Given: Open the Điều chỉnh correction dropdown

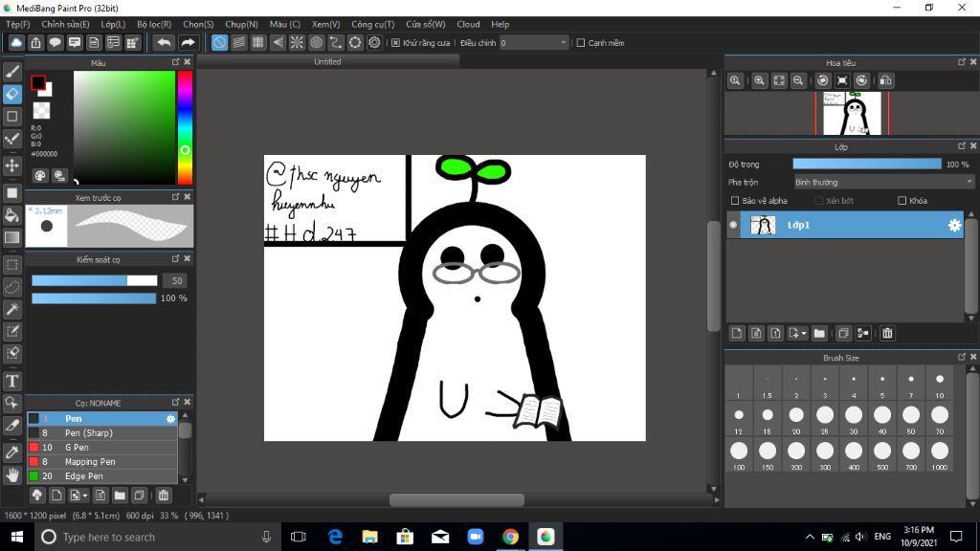Looking at the screenshot, I should pos(534,42).
